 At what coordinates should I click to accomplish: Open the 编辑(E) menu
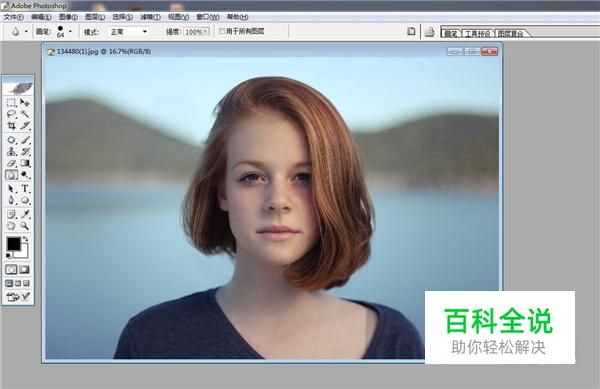[x=41, y=17]
